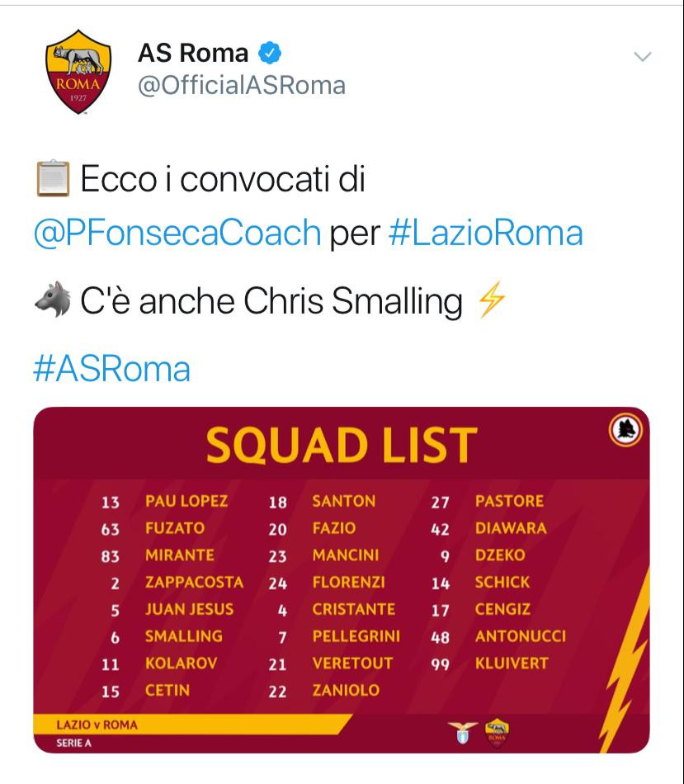Image resolution: width=684 pixels, height=784 pixels.
Task: Select the Roma badge inside the squad graphic
Action: pos(626,431)
